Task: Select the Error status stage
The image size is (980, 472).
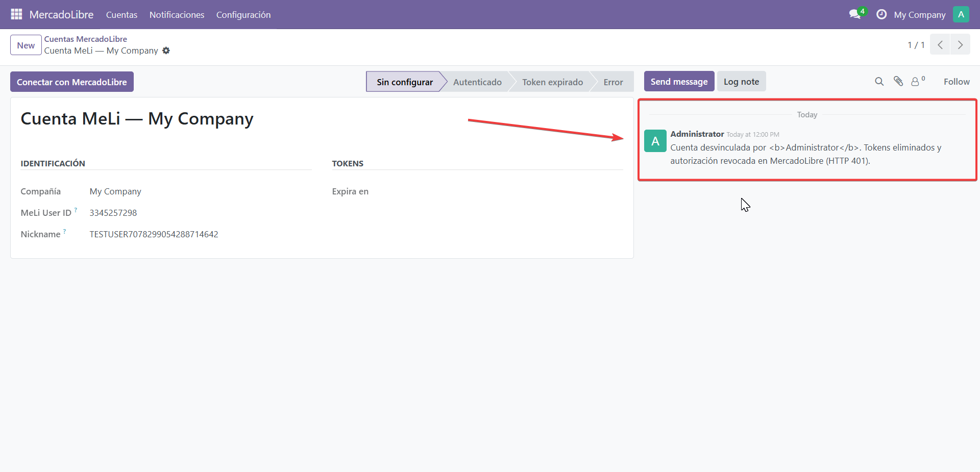Action: pos(613,82)
